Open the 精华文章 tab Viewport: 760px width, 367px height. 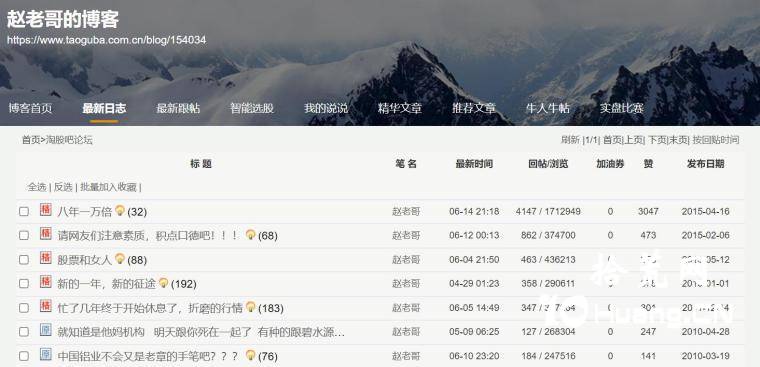click(x=400, y=108)
